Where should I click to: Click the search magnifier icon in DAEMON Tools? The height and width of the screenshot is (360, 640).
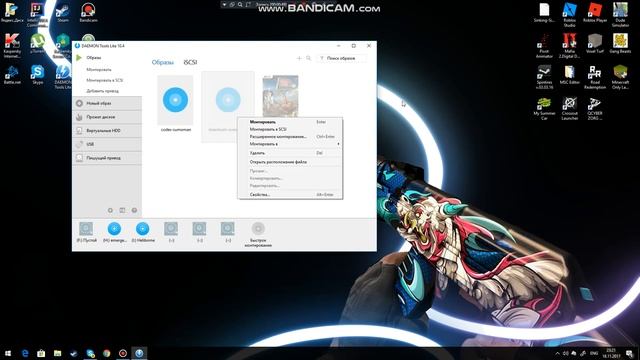309,58
